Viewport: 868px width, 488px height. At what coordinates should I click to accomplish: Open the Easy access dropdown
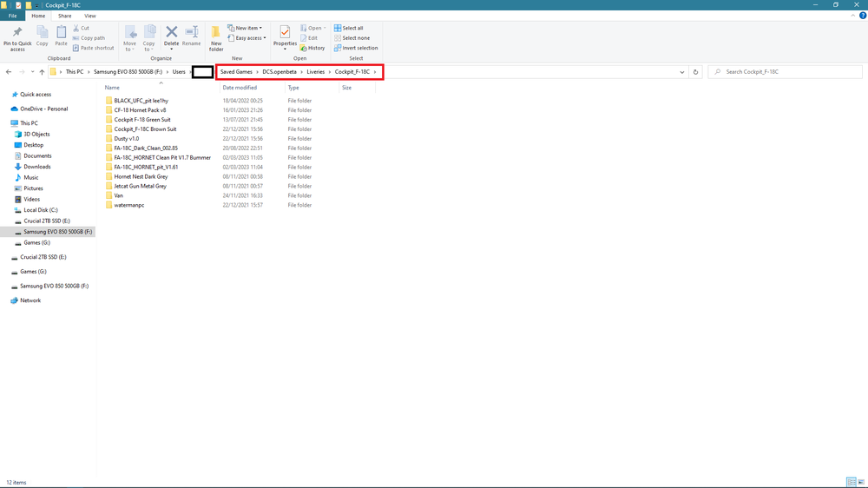(247, 38)
